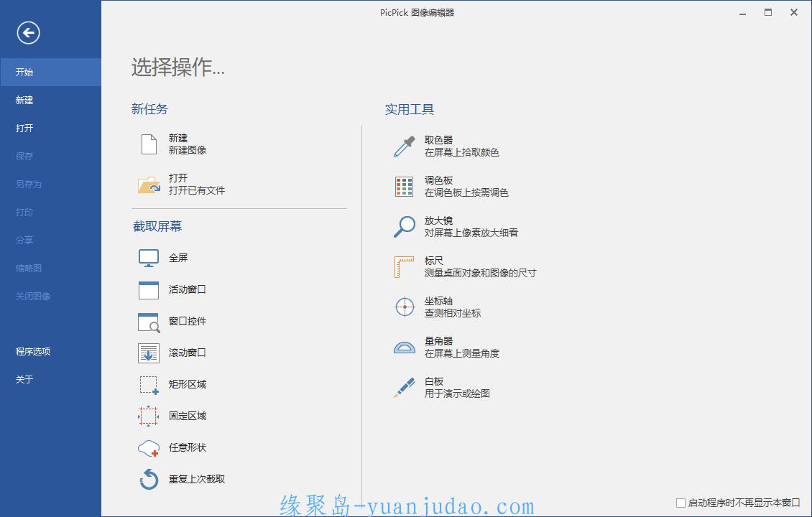Click 关于 in the sidebar
The height and width of the screenshot is (517, 812).
tap(25, 380)
